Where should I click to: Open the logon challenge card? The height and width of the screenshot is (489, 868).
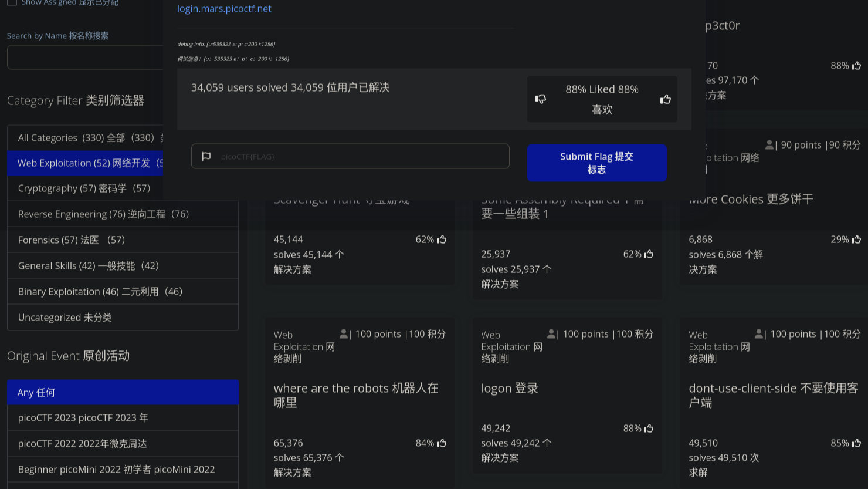click(509, 388)
